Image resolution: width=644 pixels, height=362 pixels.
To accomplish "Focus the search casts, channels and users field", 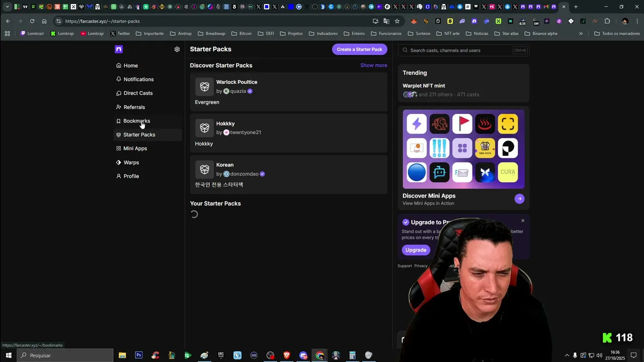I will click(463, 50).
